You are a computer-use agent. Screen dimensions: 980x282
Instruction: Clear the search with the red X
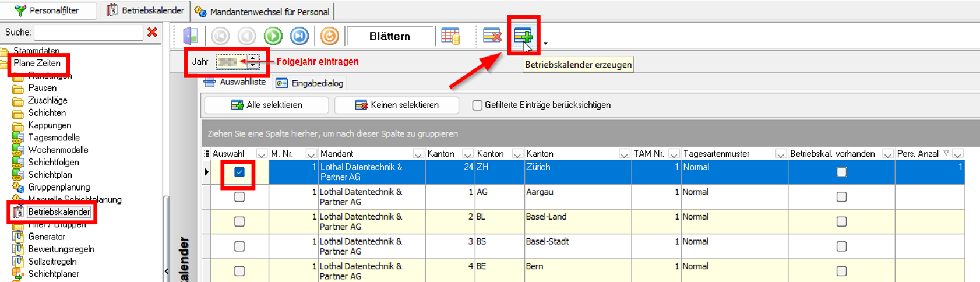[152, 33]
